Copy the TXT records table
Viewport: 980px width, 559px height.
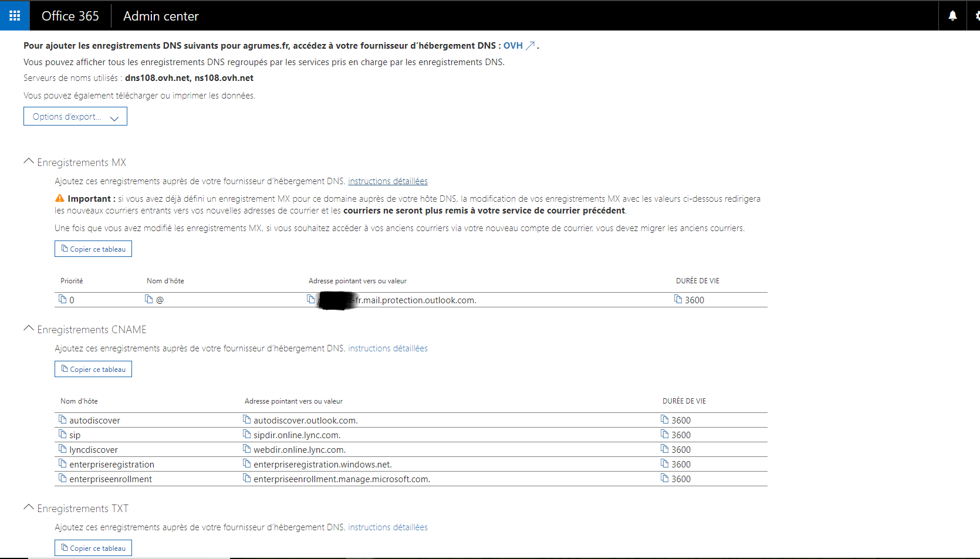[93, 548]
